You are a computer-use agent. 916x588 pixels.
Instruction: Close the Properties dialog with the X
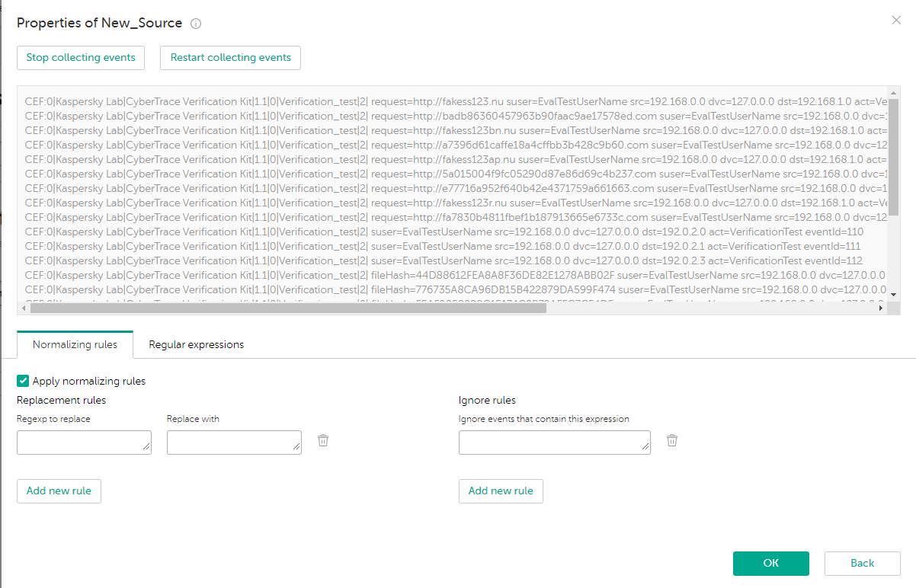895,20
